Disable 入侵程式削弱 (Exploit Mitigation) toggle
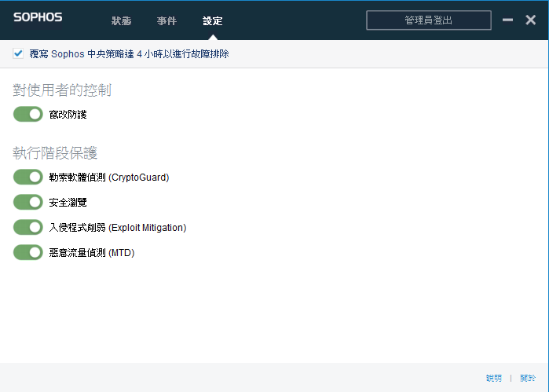549x392 pixels. coord(27,228)
